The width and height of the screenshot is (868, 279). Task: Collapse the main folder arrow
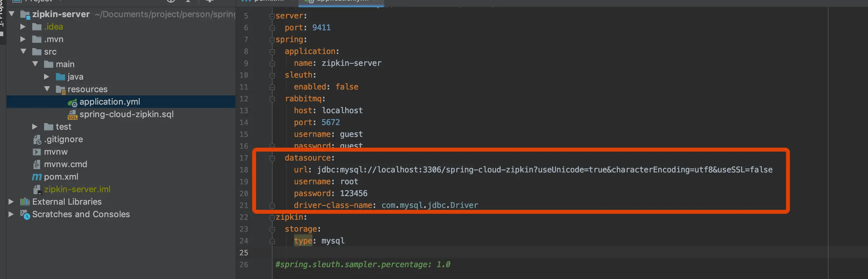click(x=35, y=64)
